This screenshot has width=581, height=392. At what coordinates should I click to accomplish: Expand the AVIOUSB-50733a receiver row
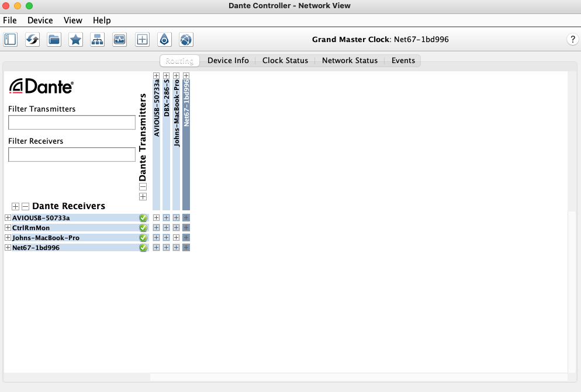click(x=8, y=217)
